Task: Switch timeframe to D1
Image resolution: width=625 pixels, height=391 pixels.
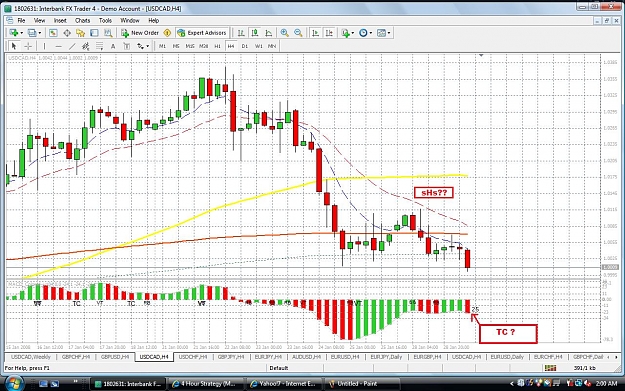Action: (245, 46)
